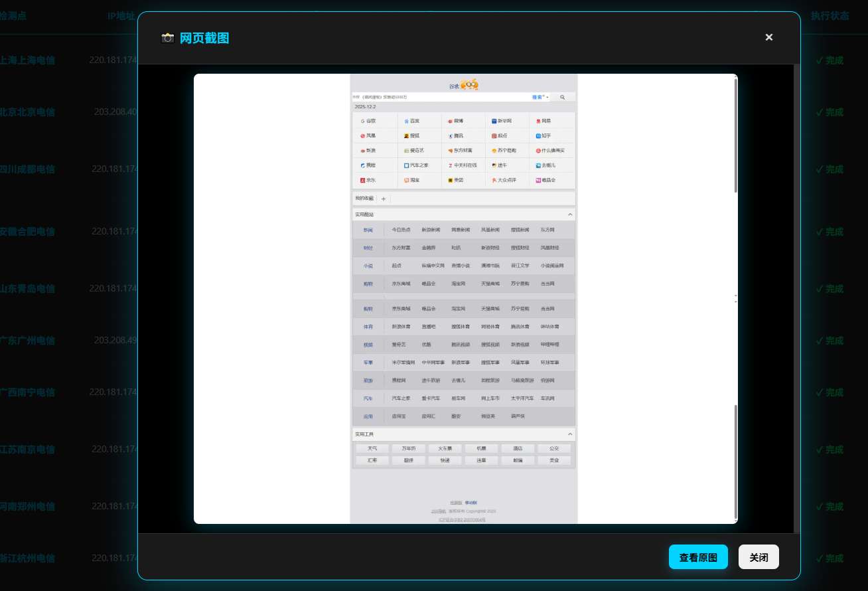
Task: Click the 火车票 tool button
Action: point(445,448)
